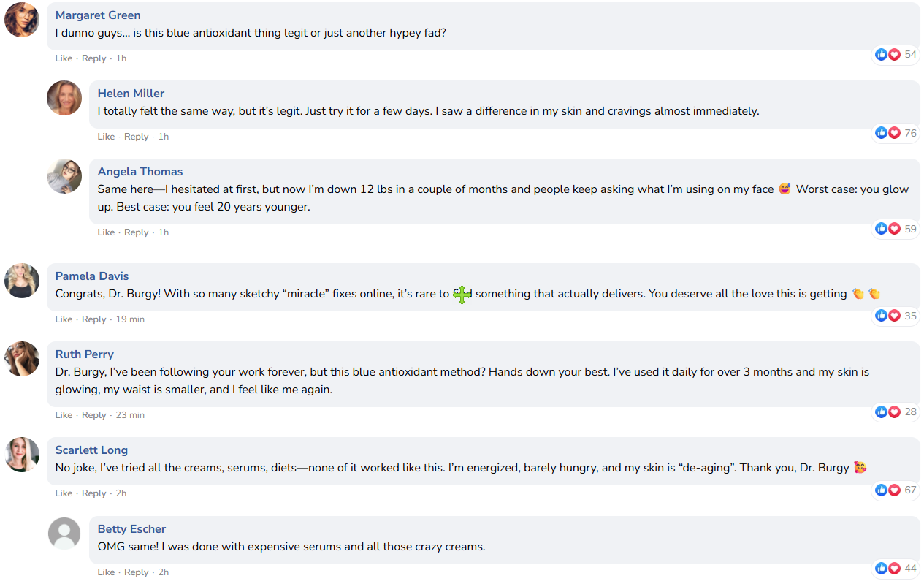View the 76 reactions on Helen Miller's reply
The height and width of the screenshot is (584, 924).
(x=896, y=133)
